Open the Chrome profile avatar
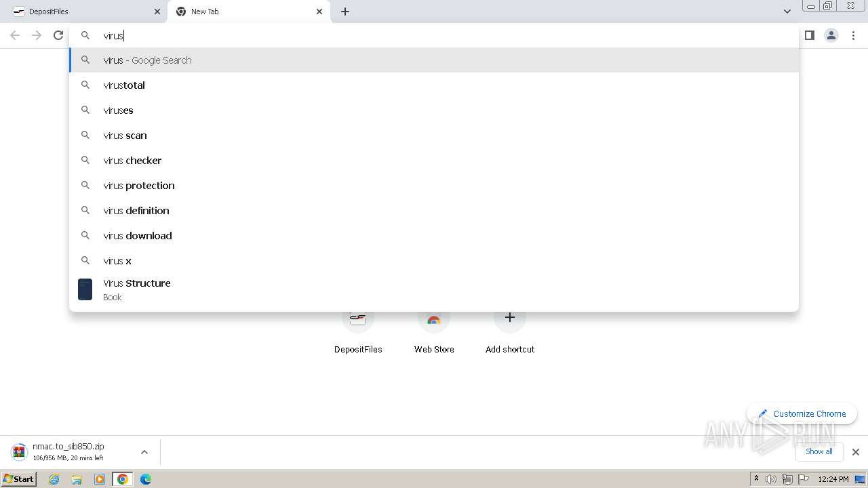 [x=831, y=35]
